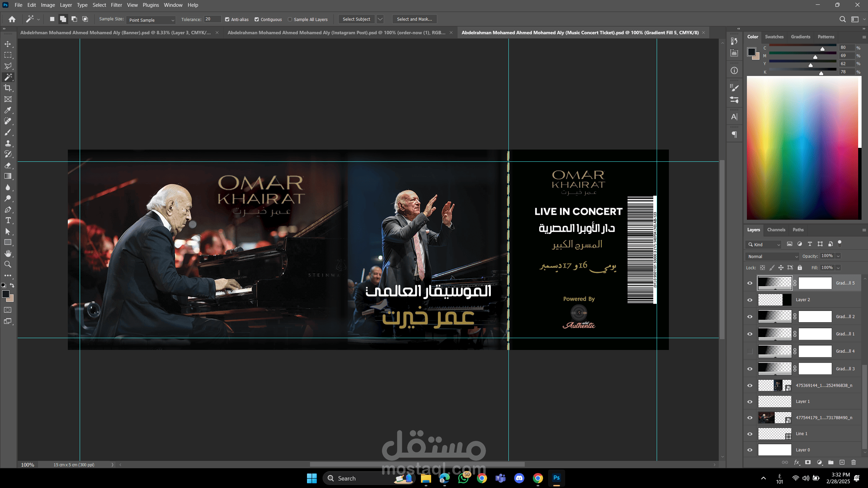Activate the Hand tool
The width and height of the screenshot is (868, 488).
[x=8, y=253]
